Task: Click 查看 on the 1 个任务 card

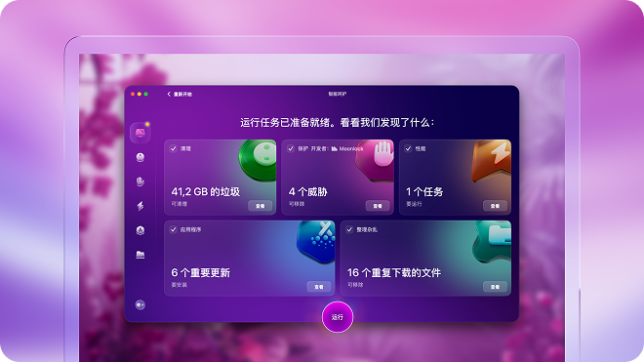Action: (495, 206)
